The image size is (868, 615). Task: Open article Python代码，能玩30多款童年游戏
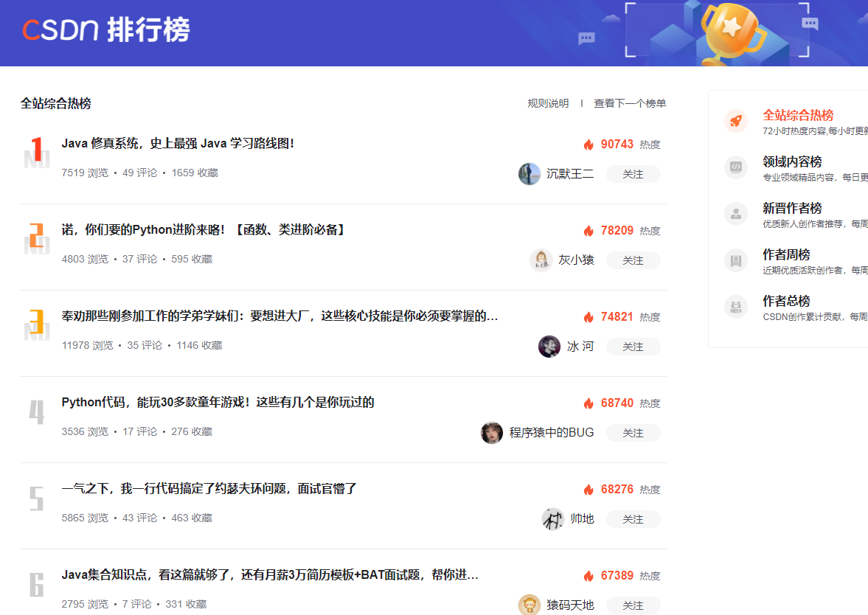coord(218,403)
